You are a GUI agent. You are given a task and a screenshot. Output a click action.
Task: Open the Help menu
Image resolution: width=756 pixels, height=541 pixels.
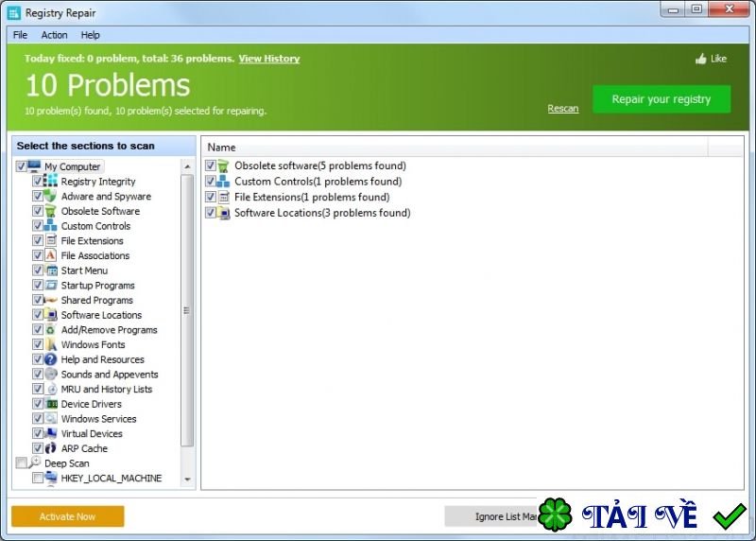point(90,35)
